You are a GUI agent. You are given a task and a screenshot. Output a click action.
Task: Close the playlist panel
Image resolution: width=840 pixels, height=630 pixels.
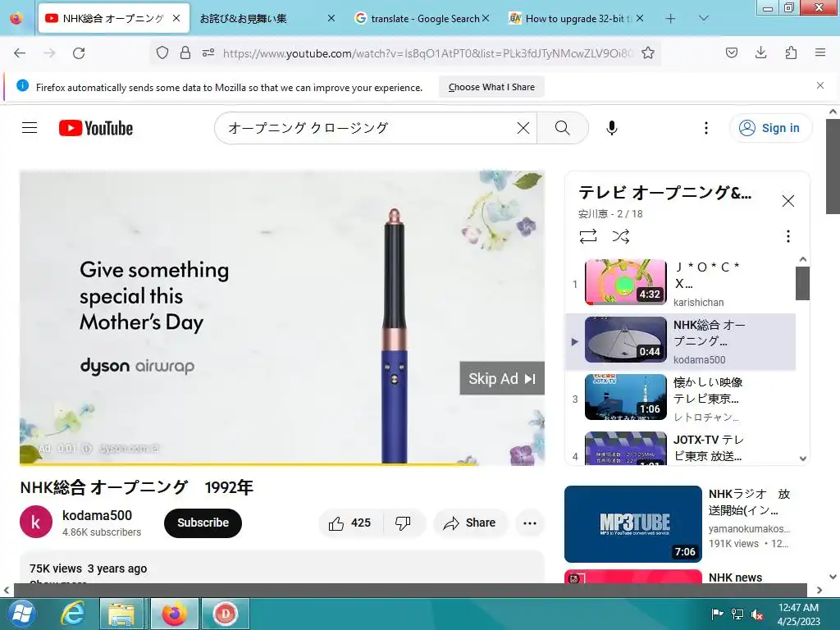[x=788, y=201]
